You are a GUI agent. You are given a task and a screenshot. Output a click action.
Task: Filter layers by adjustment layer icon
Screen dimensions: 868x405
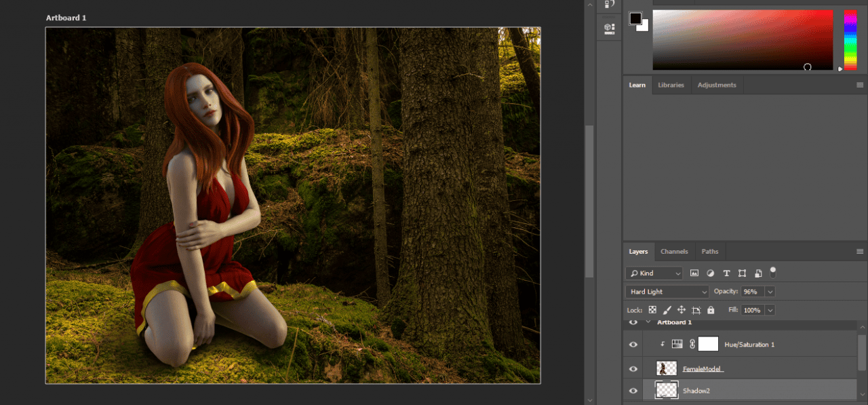pyautogui.click(x=710, y=273)
